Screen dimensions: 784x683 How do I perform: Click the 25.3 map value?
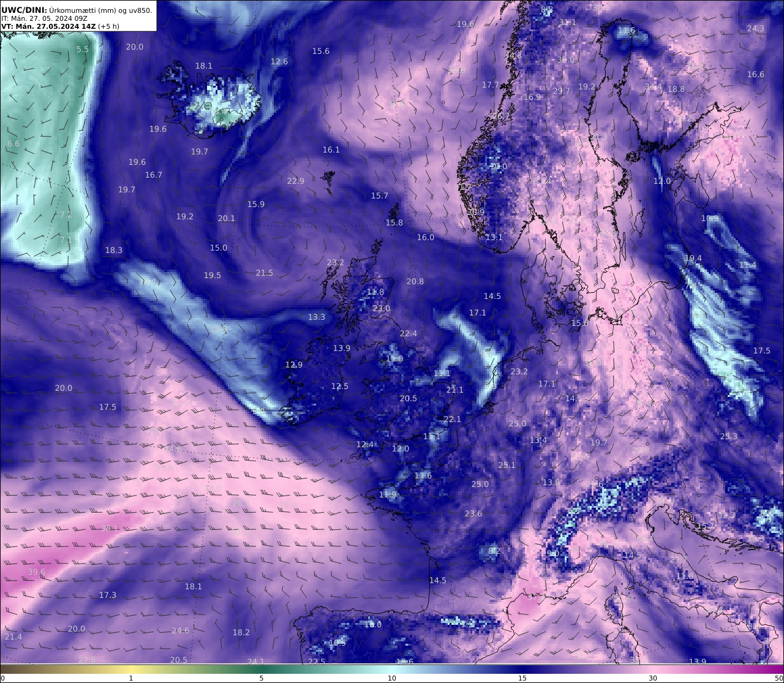729,436
